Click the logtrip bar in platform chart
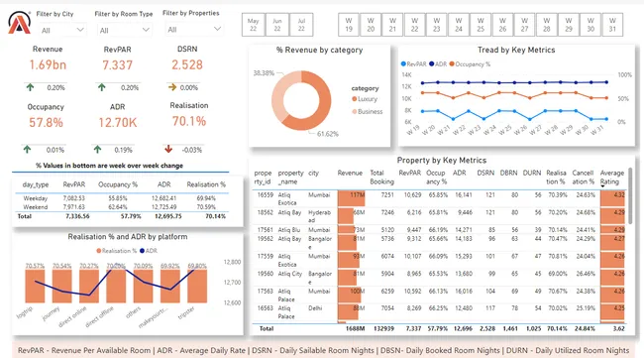This screenshot has width=644, height=358. click(35, 287)
